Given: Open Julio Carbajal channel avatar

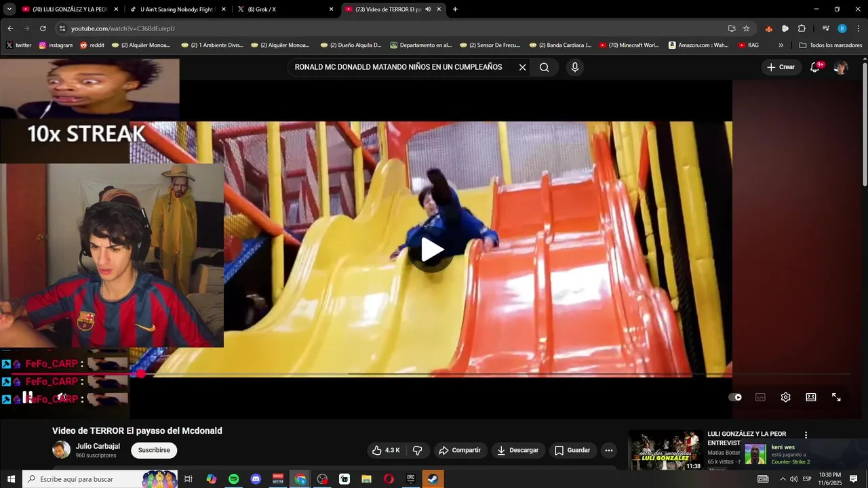Looking at the screenshot, I should click(x=61, y=450).
